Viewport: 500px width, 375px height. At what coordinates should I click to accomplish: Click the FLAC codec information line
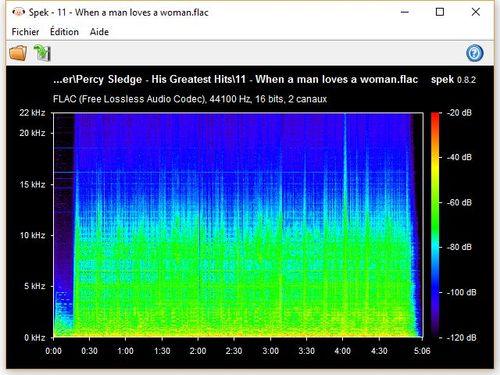click(x=190, y=99)
